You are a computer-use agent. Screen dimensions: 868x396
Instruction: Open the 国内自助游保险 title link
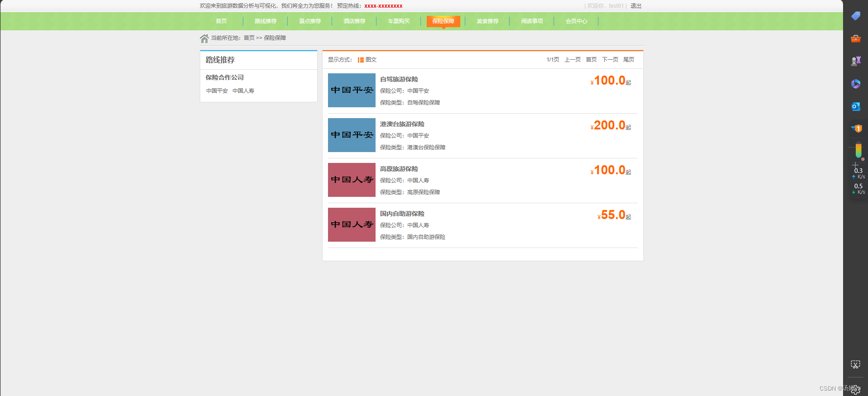[x=402, y=214]
